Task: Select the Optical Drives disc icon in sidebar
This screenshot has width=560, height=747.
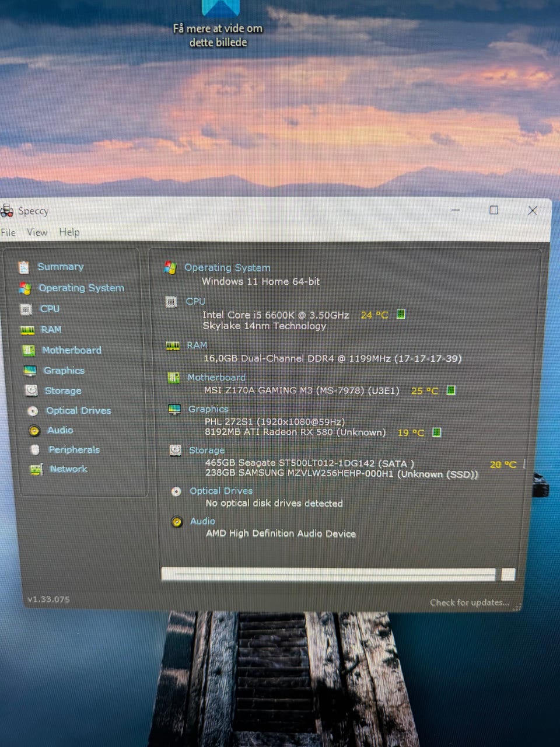Action: 33,411
